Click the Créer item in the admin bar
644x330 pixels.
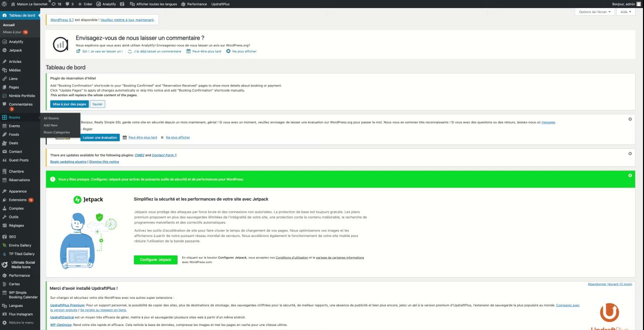tap(85, 4)
